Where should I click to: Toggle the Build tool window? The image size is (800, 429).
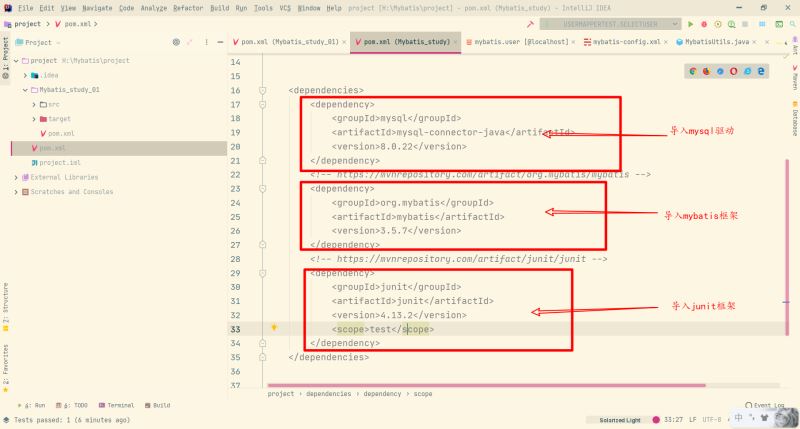[x=158, y=406]
